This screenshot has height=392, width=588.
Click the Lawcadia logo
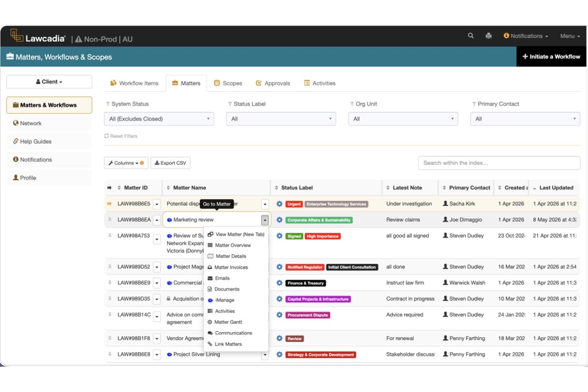coord(38,37)
